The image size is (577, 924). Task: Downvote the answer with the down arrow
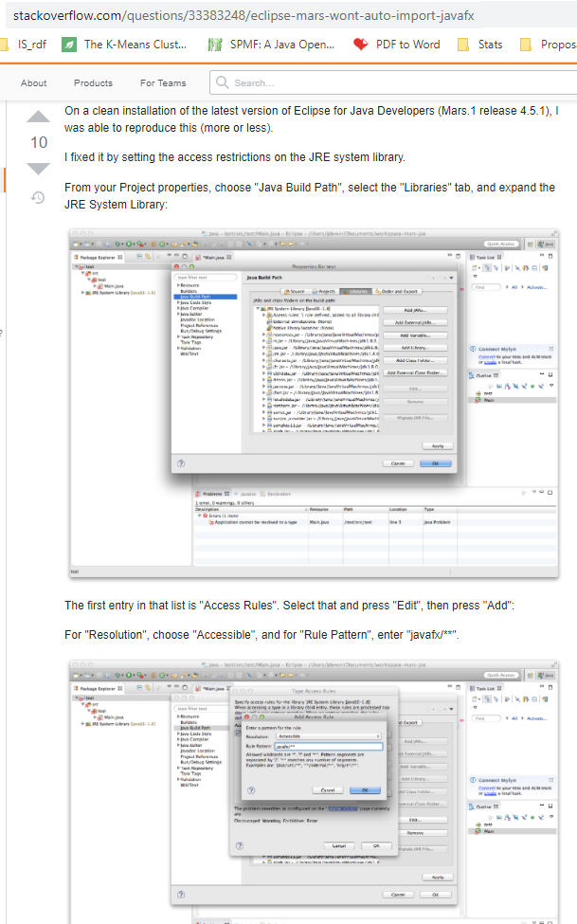click(x=38, y=169)
